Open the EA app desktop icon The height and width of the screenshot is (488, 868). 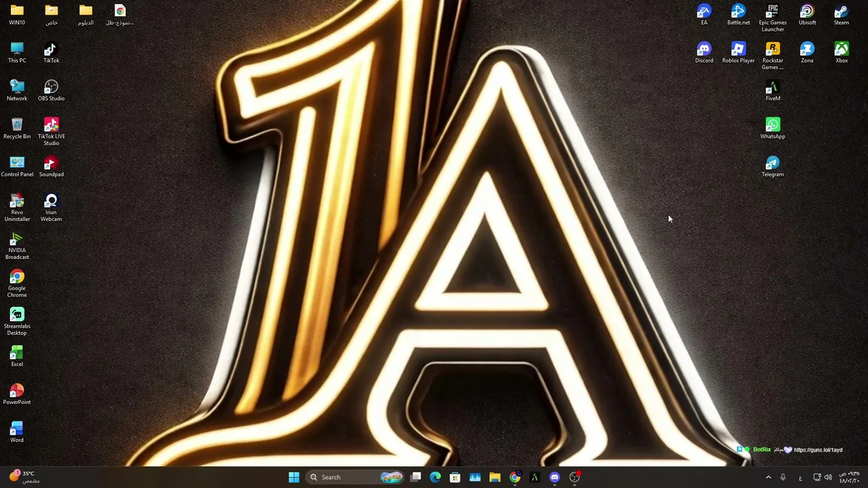704,15
